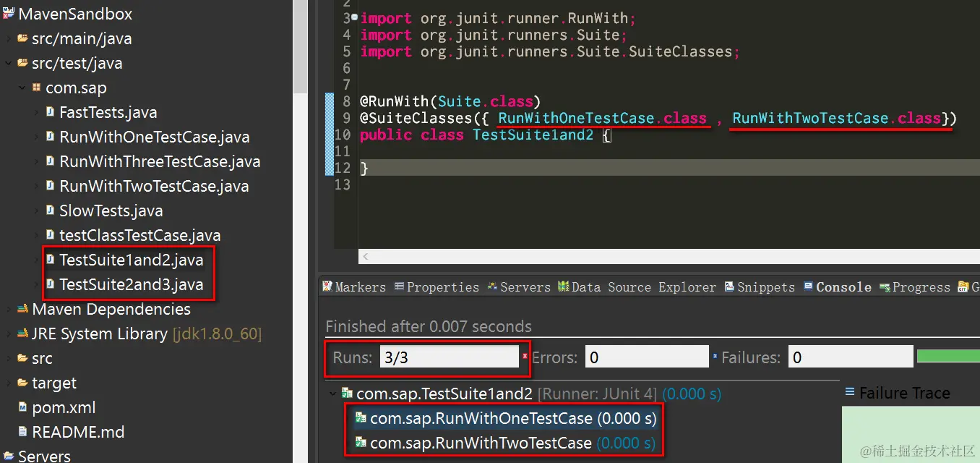Click the Runs field showing 3/3
Viewport: 980px width, 463px height.
click(450, 357)
